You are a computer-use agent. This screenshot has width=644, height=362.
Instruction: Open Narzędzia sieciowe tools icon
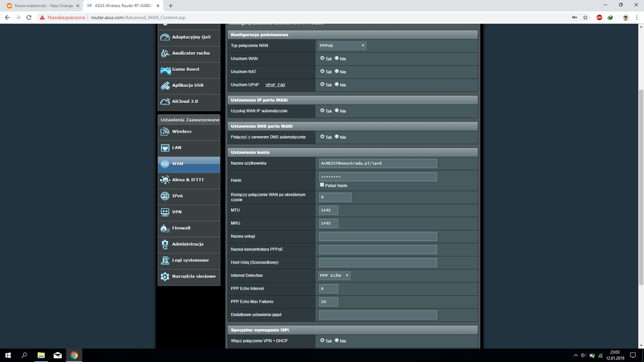tap(165, 276)
